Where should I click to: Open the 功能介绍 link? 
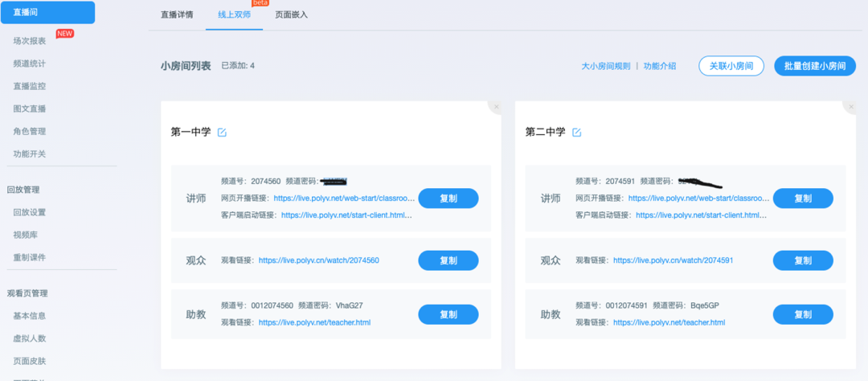click(x=659, y=66)
